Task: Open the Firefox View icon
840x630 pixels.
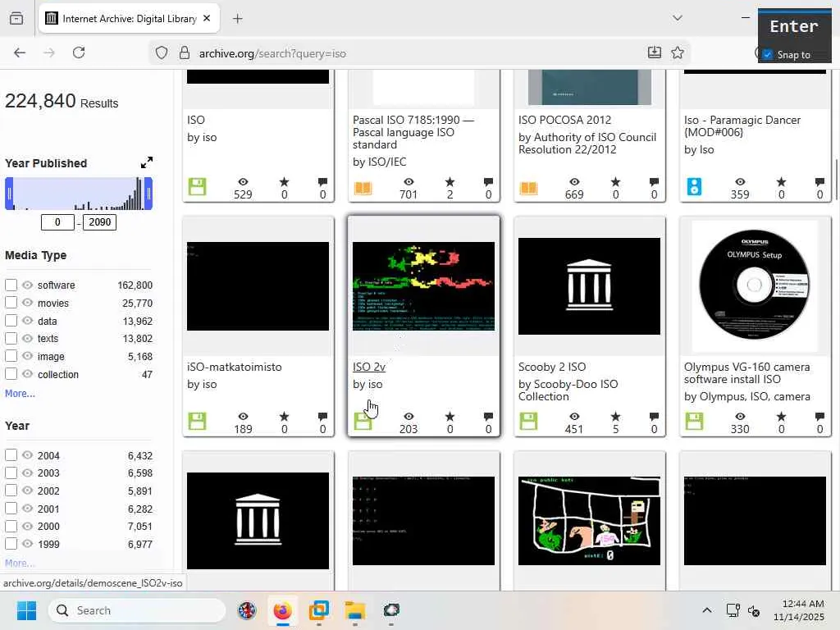Action: click(x=16, y=18)
